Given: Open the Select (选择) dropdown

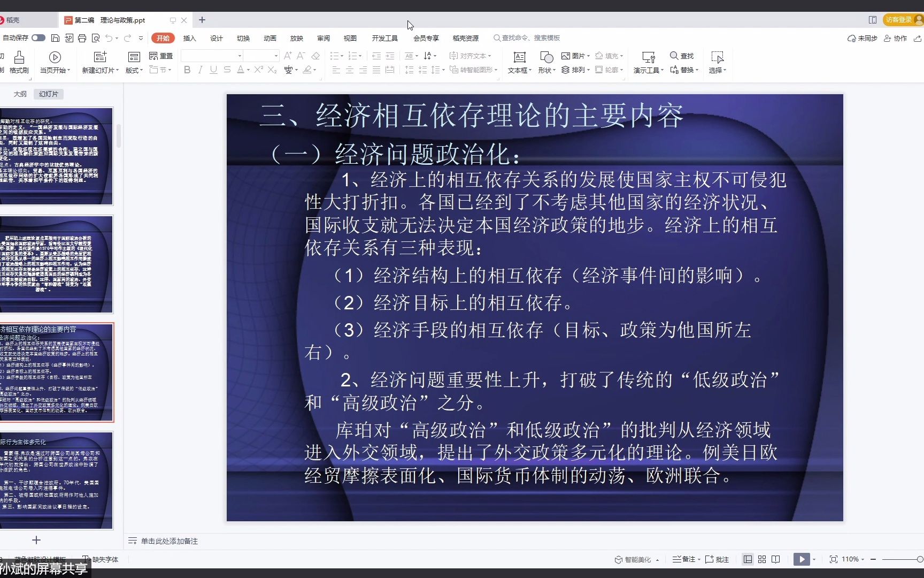Looking at the screenshot, I should pos(718,70).
